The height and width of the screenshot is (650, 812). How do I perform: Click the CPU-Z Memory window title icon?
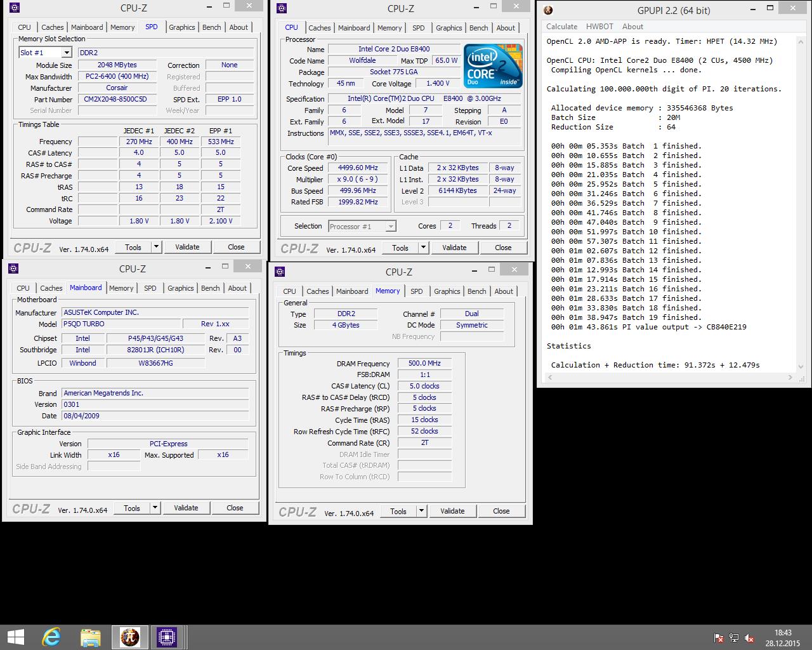click(280, 272)
